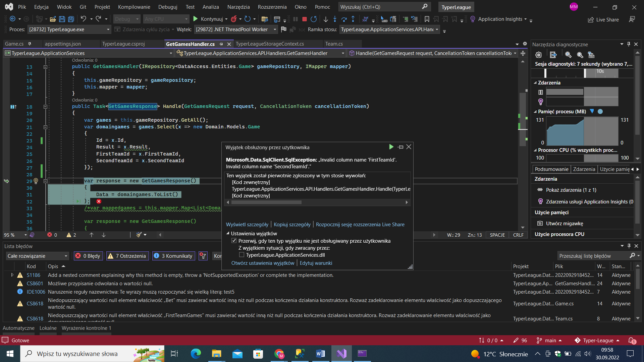This screenshot has height=362, width=644.
Task: Collapse the Handle method fold at line 18
Action: 45,107
